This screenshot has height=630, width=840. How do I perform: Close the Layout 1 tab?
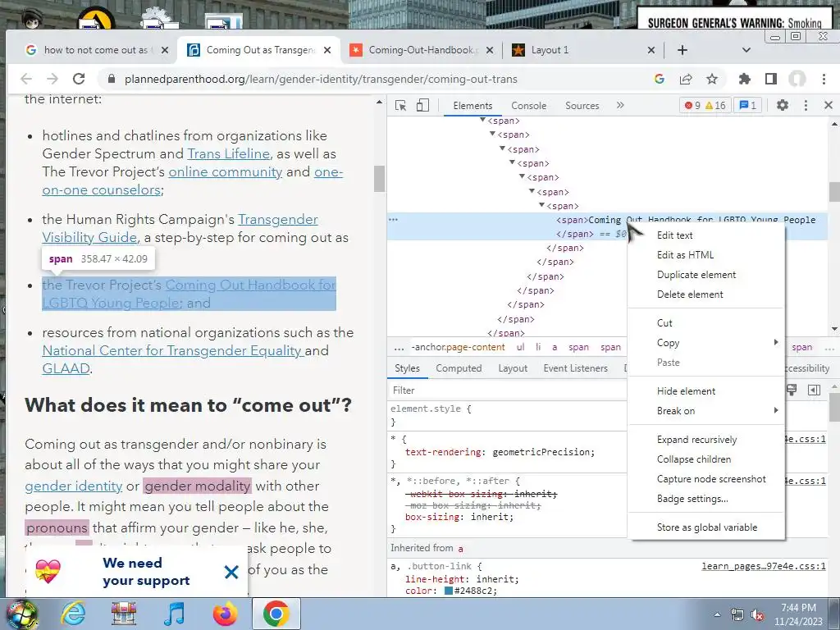point(651,50)
